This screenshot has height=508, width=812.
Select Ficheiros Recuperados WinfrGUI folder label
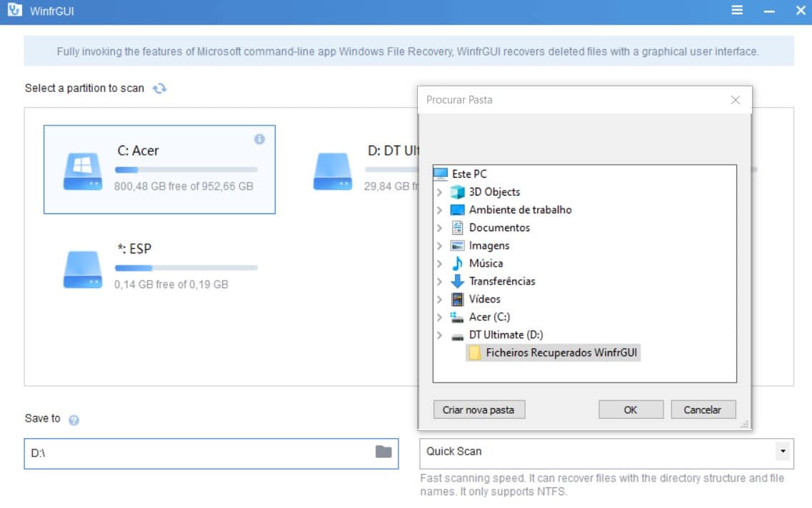[561, 352]
